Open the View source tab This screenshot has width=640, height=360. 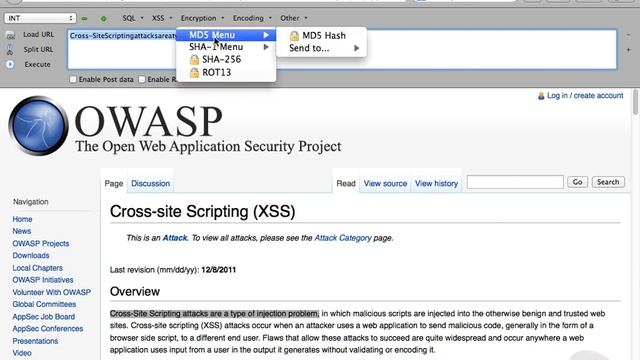pos(385,184)
